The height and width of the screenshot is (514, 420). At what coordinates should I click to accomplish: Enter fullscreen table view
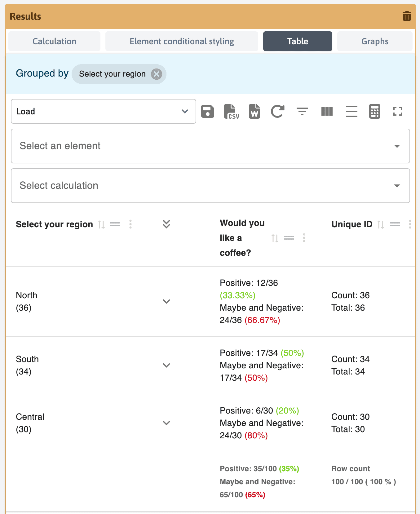coord(397,111)
